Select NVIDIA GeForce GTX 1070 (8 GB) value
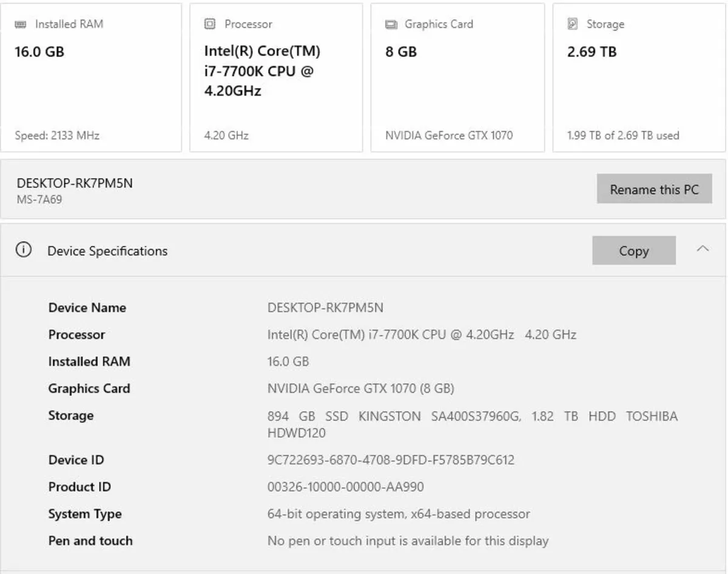 coord(361,388)
